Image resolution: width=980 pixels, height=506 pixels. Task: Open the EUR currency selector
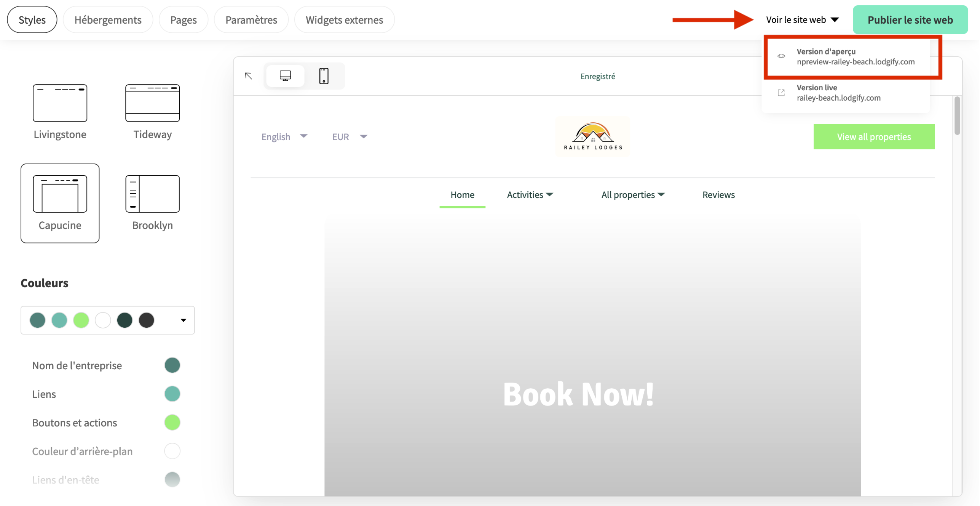click(348, 136)
